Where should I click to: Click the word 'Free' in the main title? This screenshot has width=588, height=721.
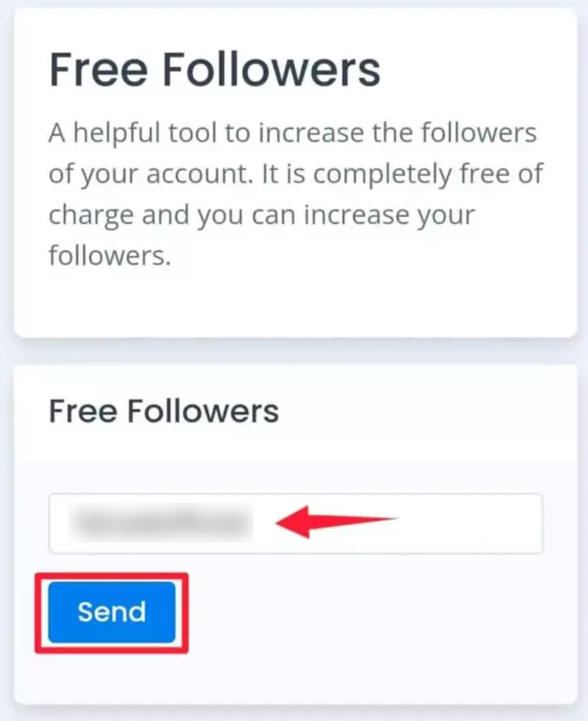tap(98, 70)
